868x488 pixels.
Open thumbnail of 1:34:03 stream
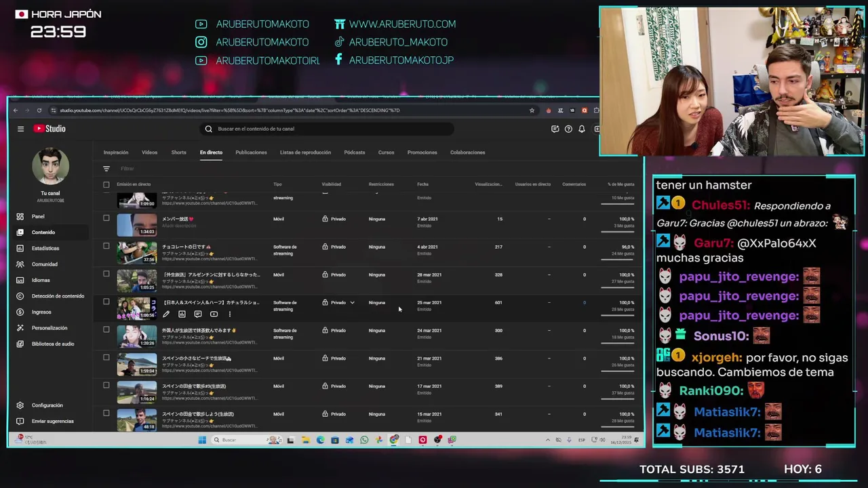click(136, 225)
